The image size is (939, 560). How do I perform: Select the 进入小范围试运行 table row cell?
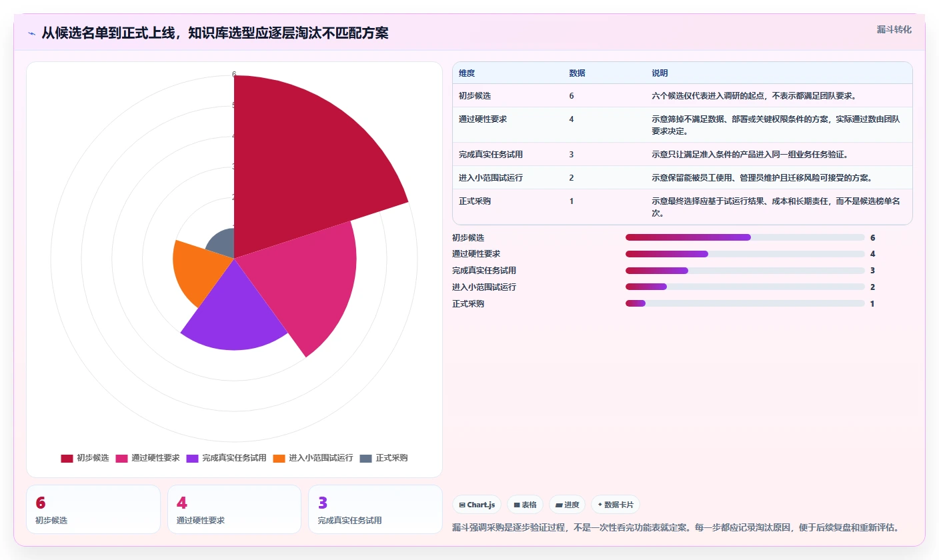coord(491,178)
